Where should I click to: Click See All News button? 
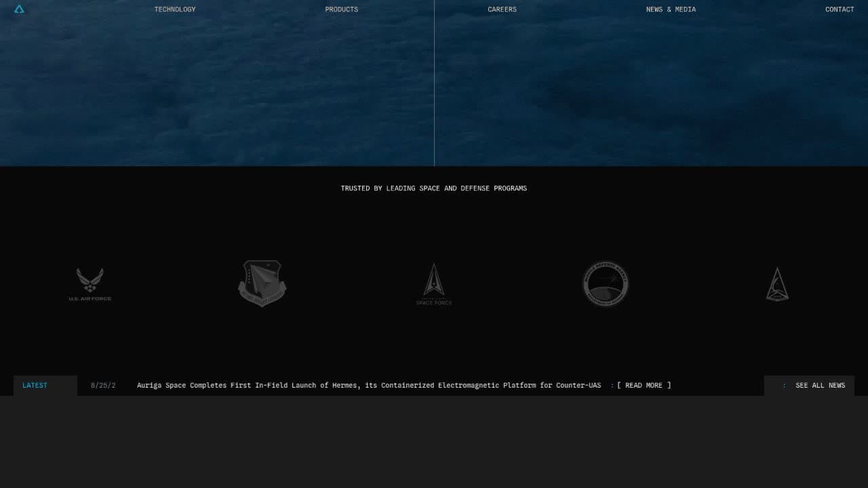tap(809, 386)
